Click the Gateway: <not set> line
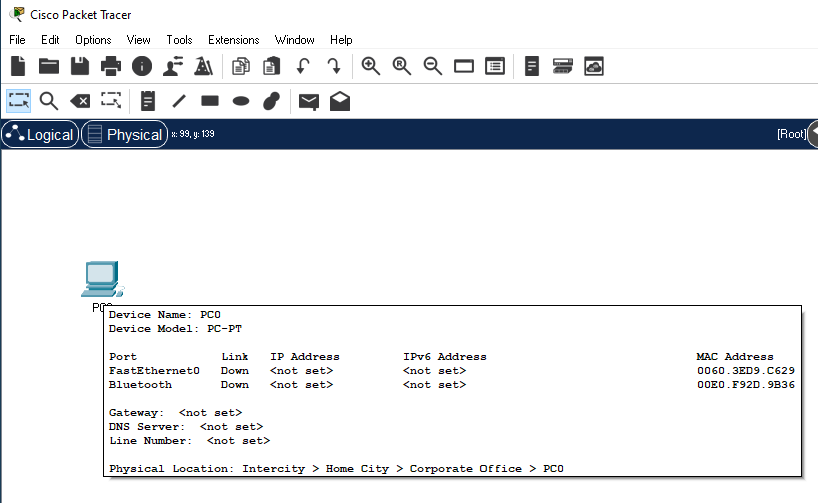 point(175,413)
